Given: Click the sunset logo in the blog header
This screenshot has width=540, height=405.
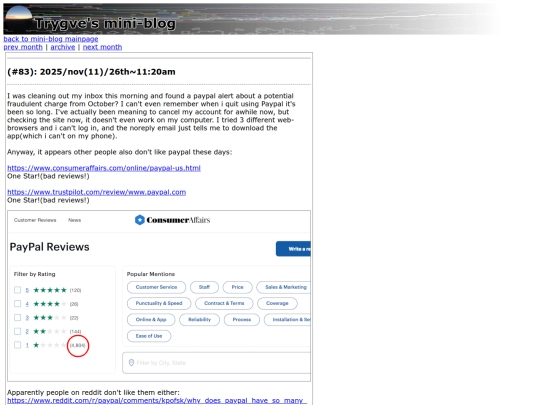Looking at the screenshot, I should pyautogui.click(x=19, y=19).
